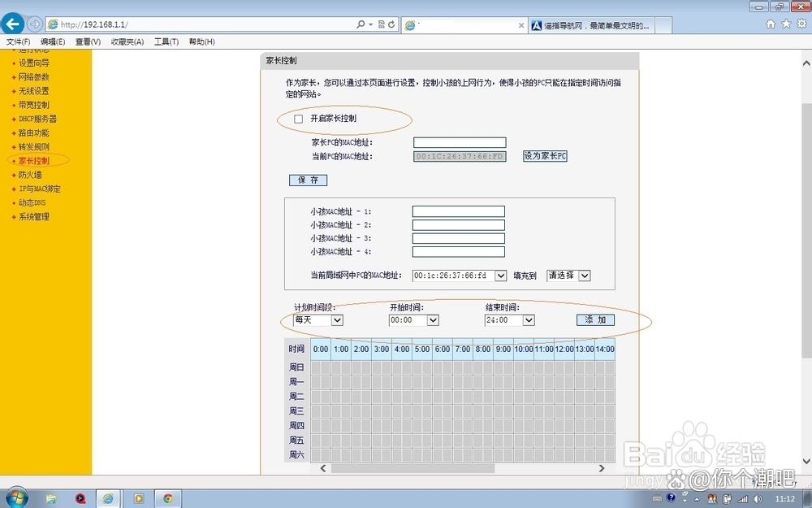Open the 帮助(H) menu

point(202,41)
